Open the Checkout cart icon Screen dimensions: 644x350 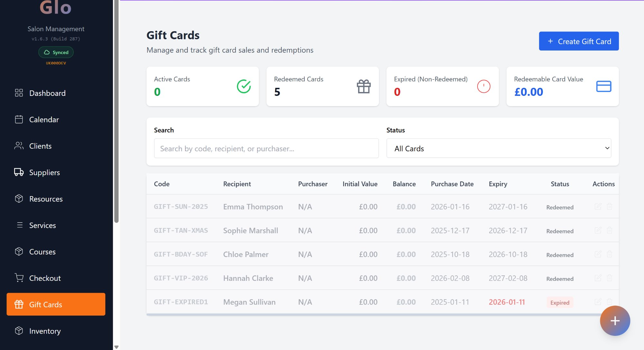pyautogui.click(x=19, y=278)
